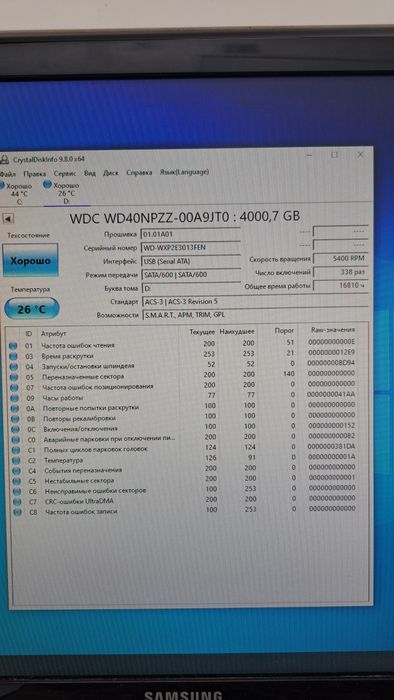Click the Наихудшее column header

click(x=237, y=332)
